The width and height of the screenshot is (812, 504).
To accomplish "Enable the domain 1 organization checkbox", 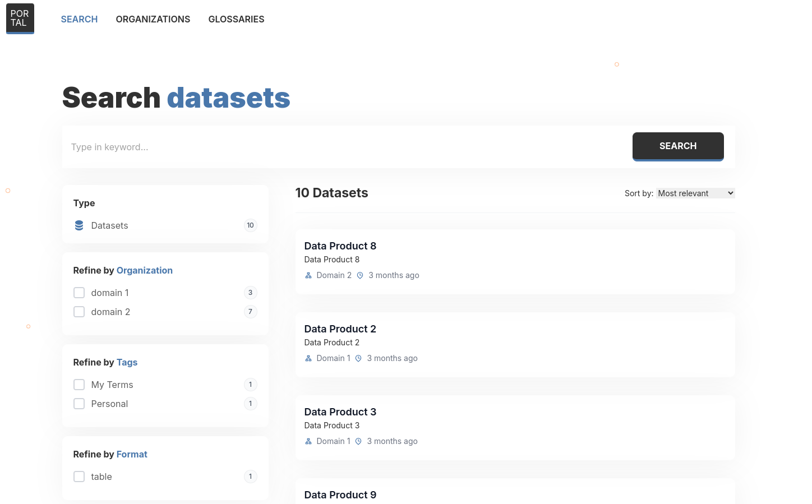I will pos(79,292).
